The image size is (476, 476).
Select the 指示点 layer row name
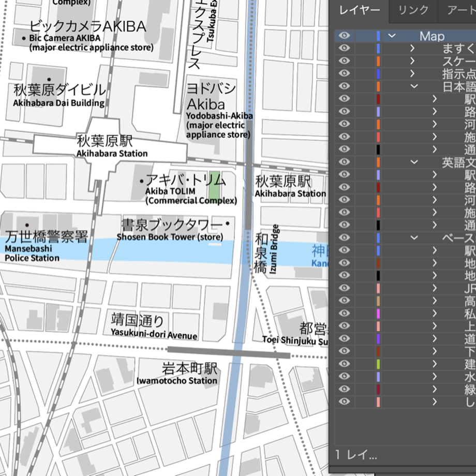459,74
